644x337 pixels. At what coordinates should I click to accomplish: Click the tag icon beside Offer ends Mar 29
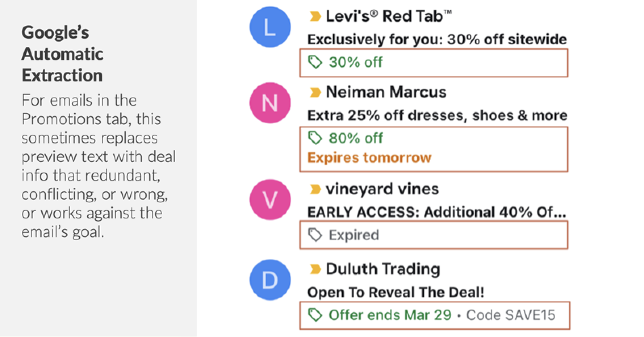(314, 315)
